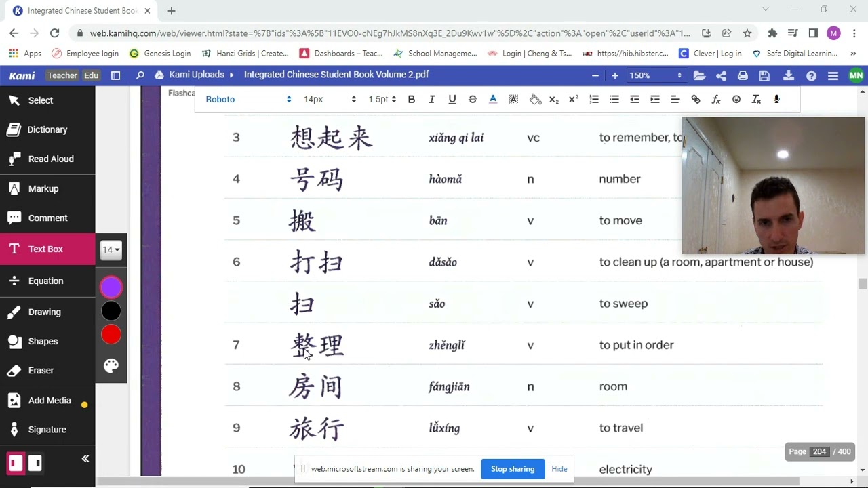Toggle the page thumbnails sidebar panel
This screenshot has height=488, width=868.
(x=115, y=75)
